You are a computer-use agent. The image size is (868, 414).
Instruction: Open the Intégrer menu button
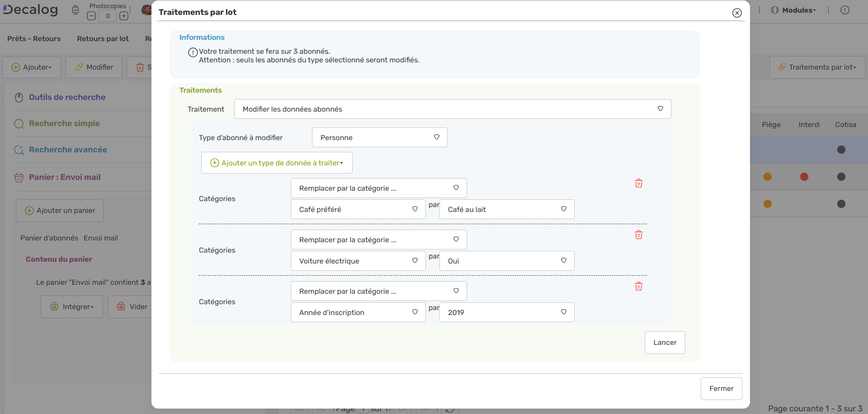(x=72, y=307)
